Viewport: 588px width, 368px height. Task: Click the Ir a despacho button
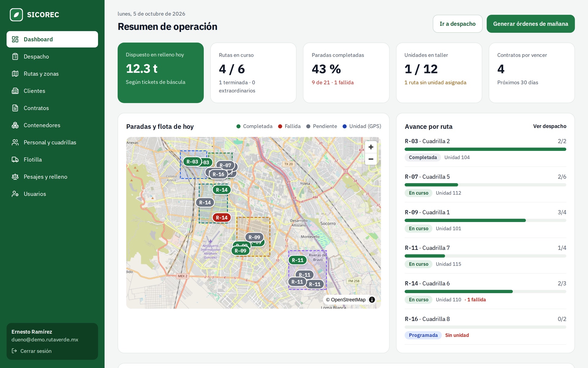[458, 24]
